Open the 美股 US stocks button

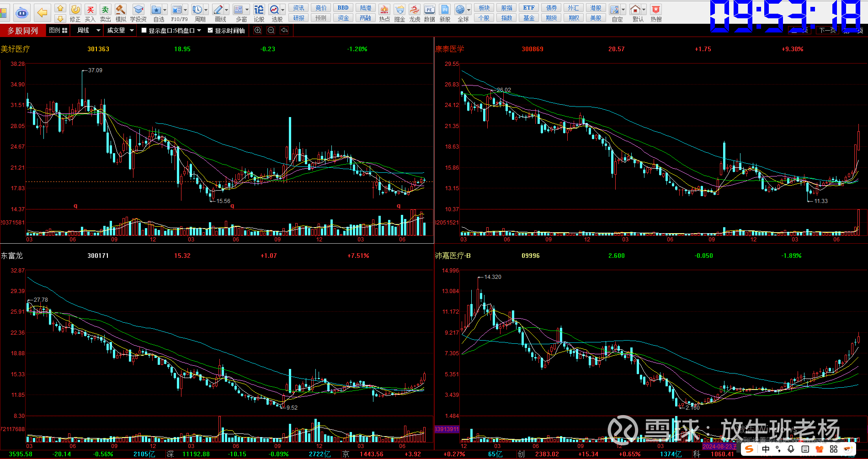click(596, 18)
